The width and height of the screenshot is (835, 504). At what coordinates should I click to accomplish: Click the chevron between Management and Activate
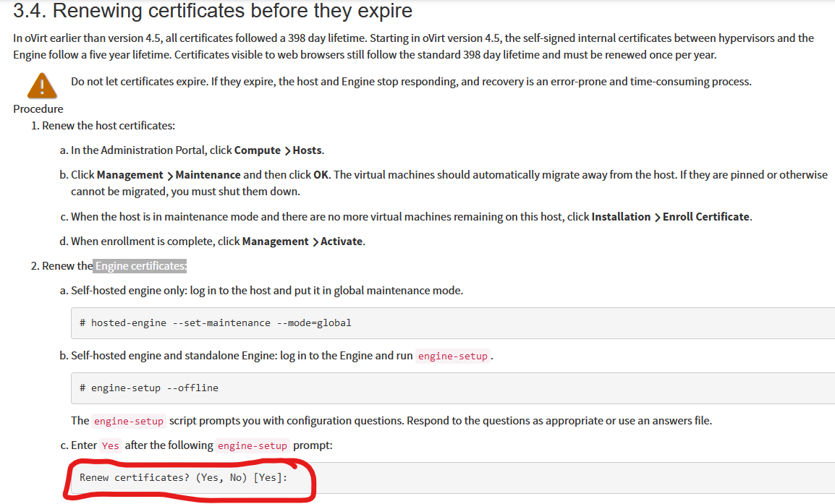coord(315,242)
